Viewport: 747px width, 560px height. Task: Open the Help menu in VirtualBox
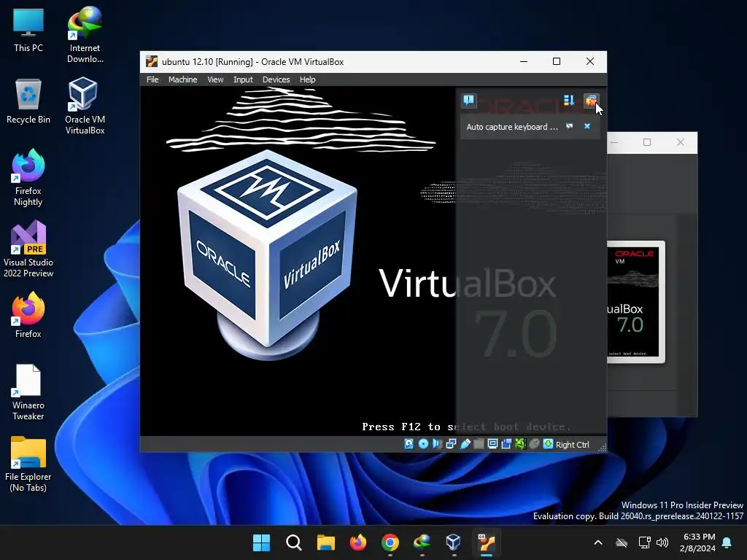coord(307,79)
